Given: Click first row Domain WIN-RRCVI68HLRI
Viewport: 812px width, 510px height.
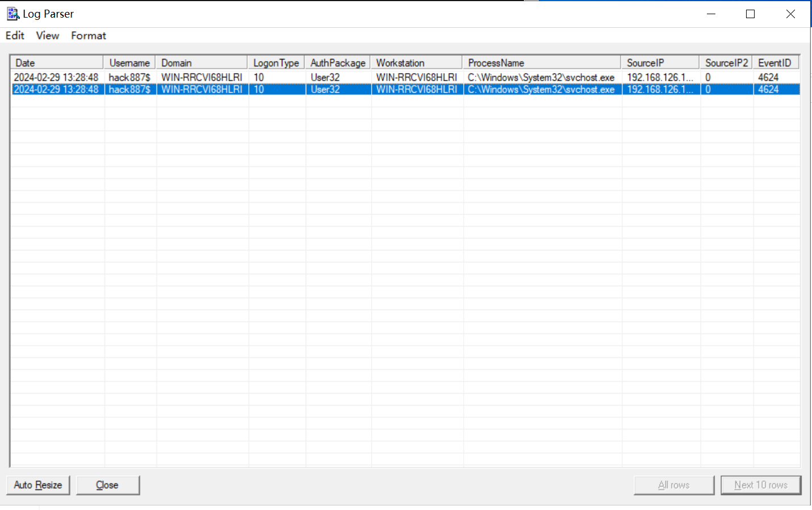Looking at the screenshot, I should (x=202, y=77).
